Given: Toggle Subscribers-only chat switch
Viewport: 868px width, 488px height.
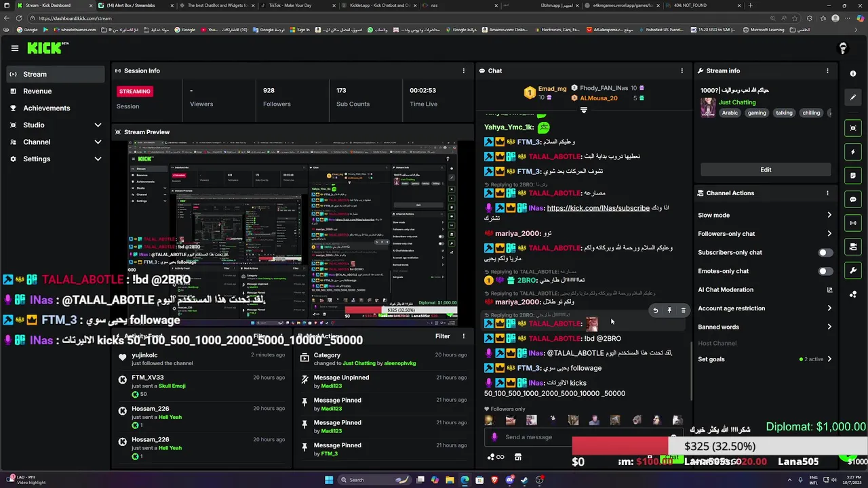Looking at the screenshot, I should pyautogui.click(x=825, y=252).
